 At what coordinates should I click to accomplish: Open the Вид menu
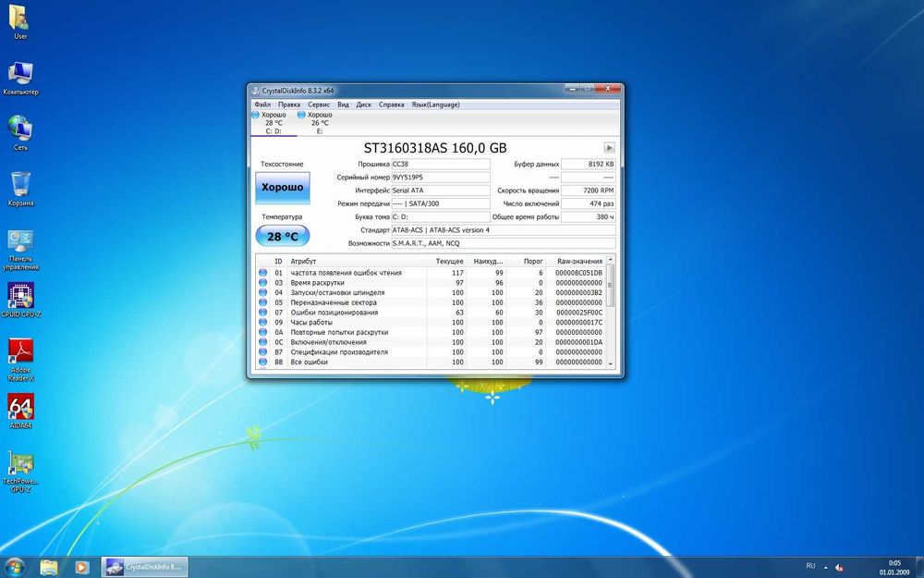point(343,105)
